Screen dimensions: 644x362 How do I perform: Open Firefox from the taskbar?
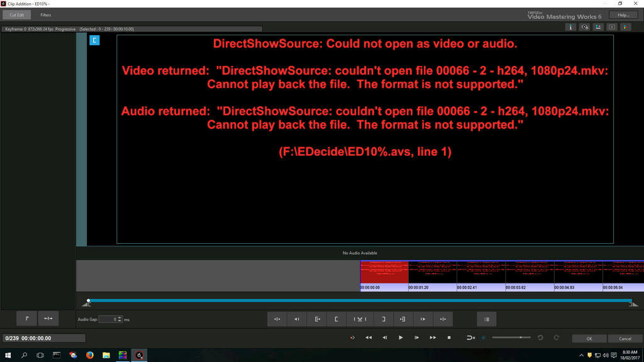click(90, 355)
